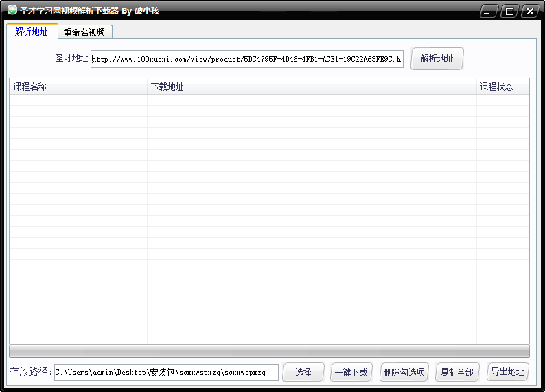Switch to the 解析地址 tab
The height and width of the screenshot is (392, 545).
click(32, 32)
